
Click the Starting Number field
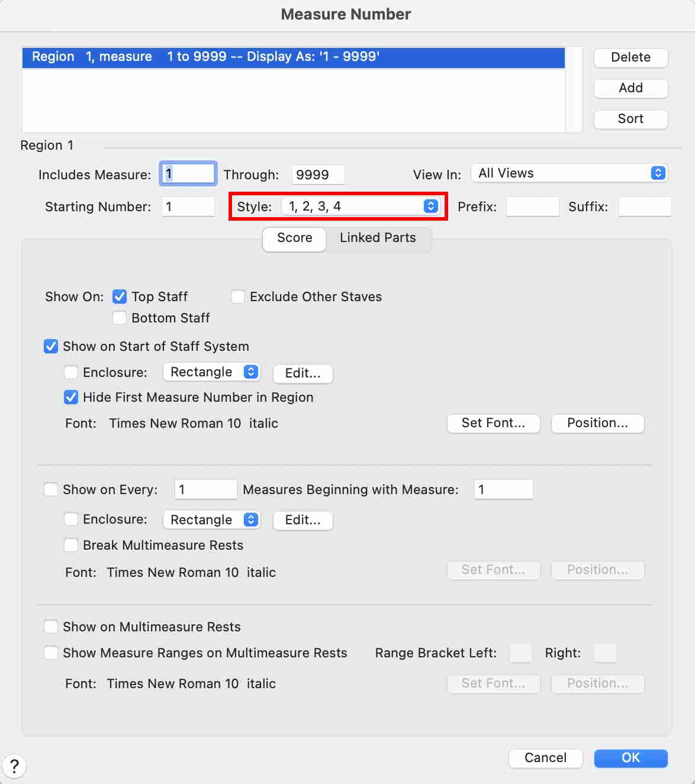tap(188, 207)
